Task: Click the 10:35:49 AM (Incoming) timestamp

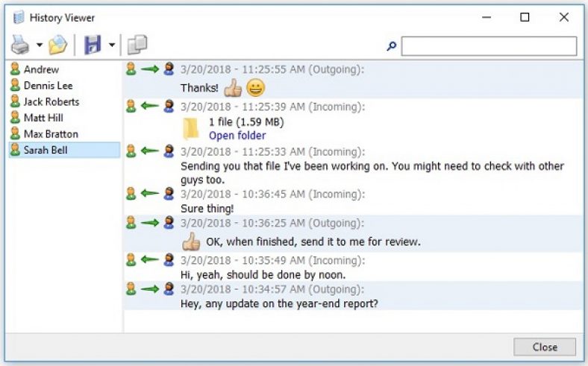Action: (x=272, y=260)
